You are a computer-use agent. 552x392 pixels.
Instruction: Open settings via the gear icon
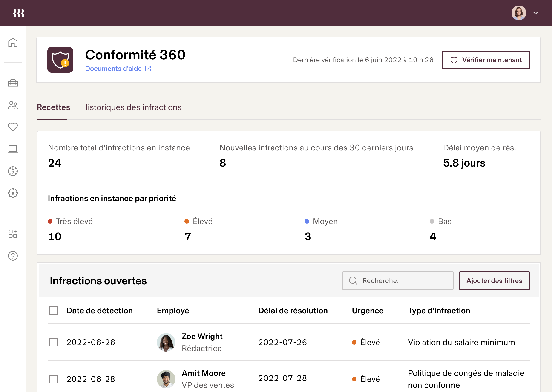pyautogui.click(x=13, y=193)
